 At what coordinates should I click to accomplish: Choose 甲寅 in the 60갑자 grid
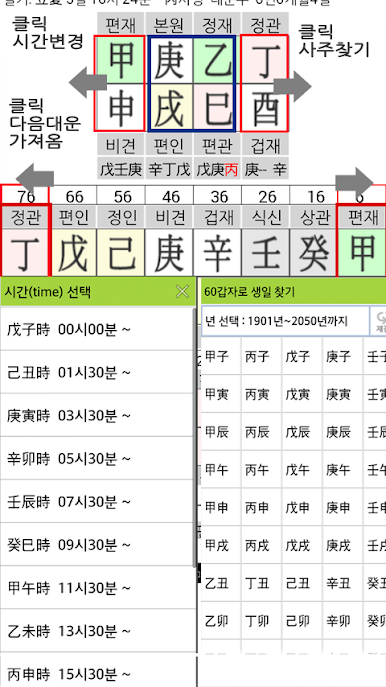pyautogui.click(x=221, y=394)
